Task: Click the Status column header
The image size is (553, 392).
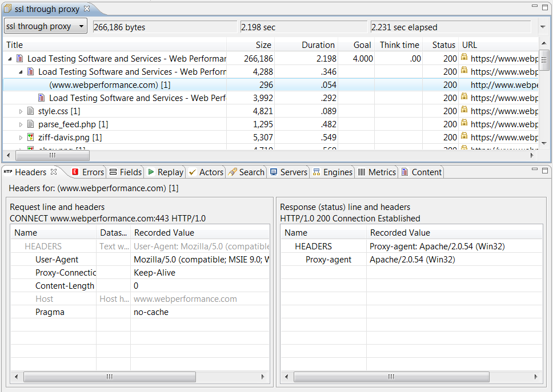Action: [x=440, y=45]
